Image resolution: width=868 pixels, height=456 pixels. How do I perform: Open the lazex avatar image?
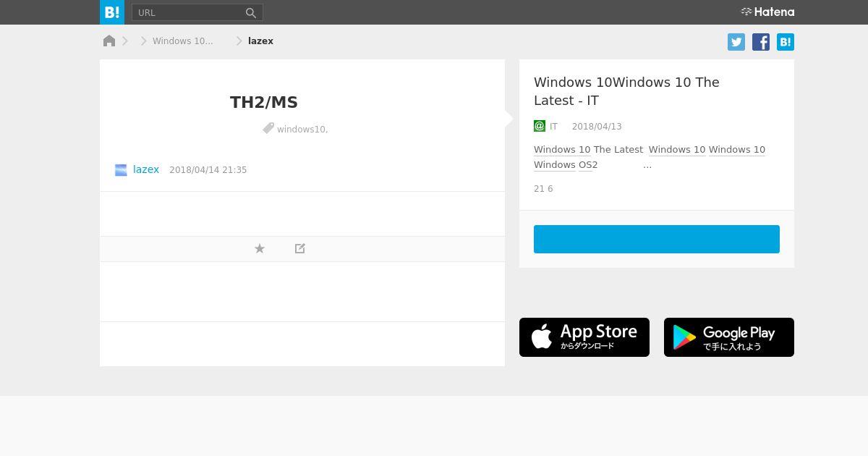pyautogui.click(x=121, y=170)
